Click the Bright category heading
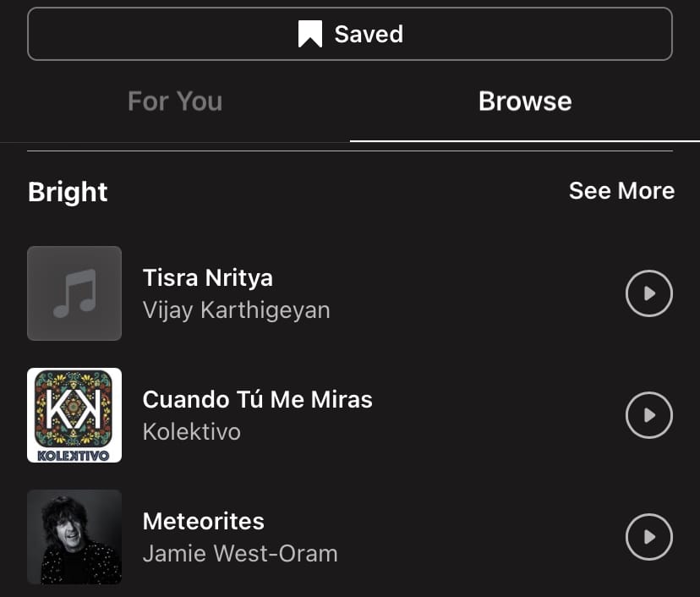The image size is (700, 597). click(x=68, y=192)
